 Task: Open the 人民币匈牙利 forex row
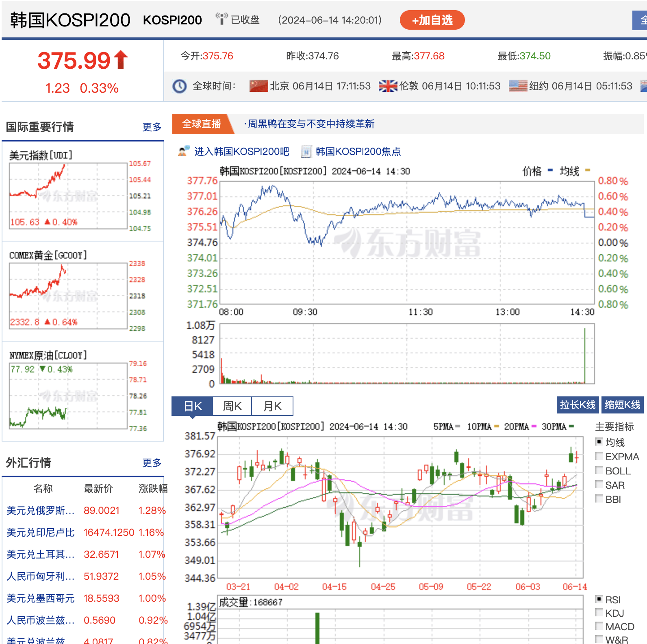click(85, 577)
